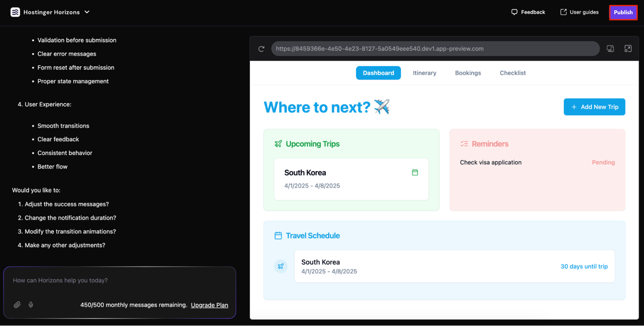The height and width of the screenshot is (326, 644).
Task: Open the Upgrade Plan link
Action: pyautogui.click(x=209, y=305)
